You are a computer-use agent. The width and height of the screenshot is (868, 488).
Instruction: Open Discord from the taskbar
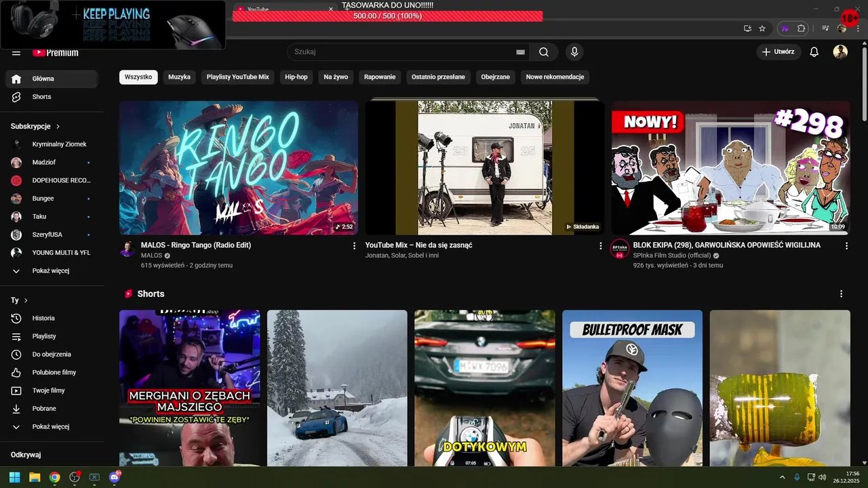click(115, 477)
